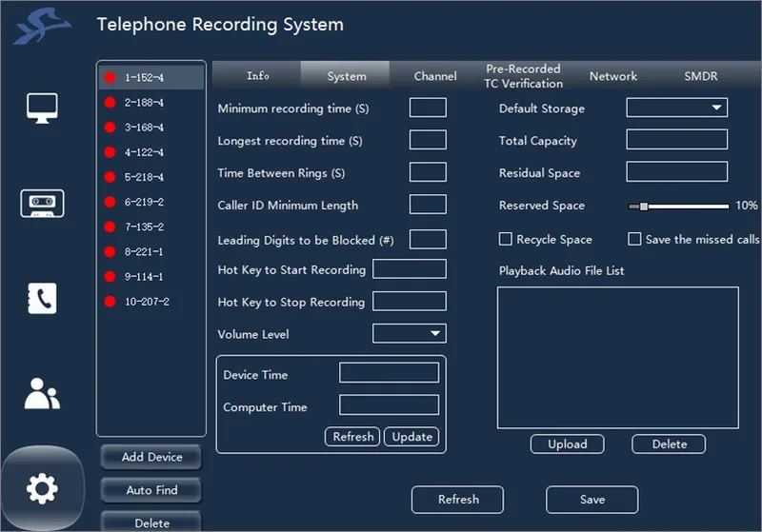Screen dimensions: 762x532
Task: Select device 5-218-4 in list
Action: coord(151,177)
